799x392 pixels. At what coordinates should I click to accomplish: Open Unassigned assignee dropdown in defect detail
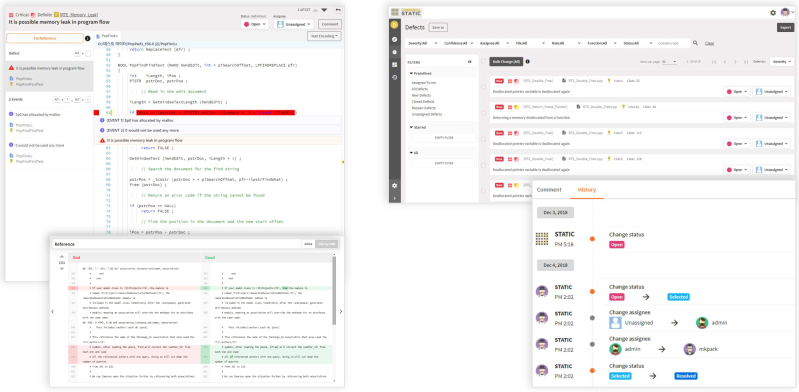[294, 24]
